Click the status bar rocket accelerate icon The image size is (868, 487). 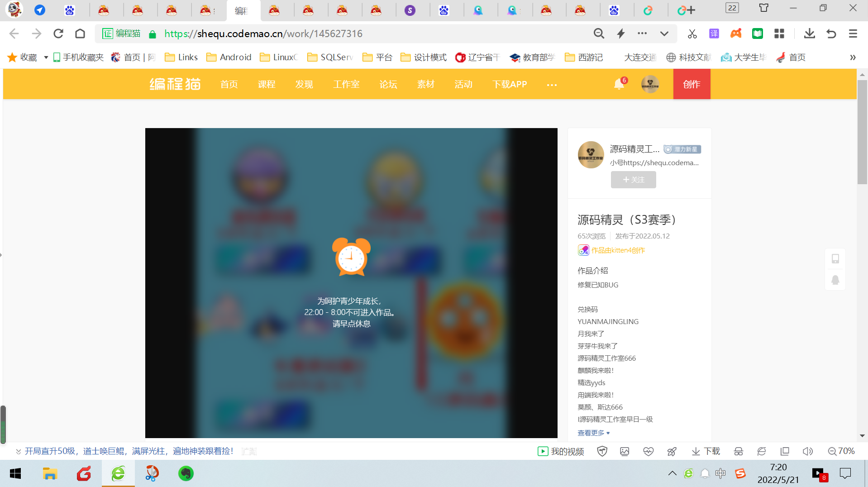click(672, 451)
